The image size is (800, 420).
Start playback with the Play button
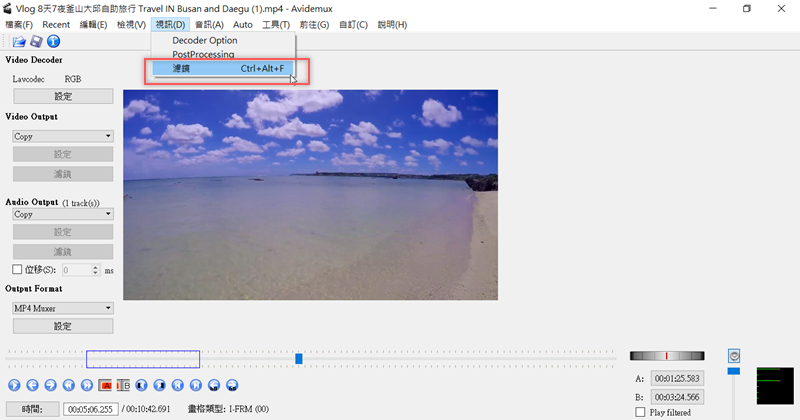[14, 385]
